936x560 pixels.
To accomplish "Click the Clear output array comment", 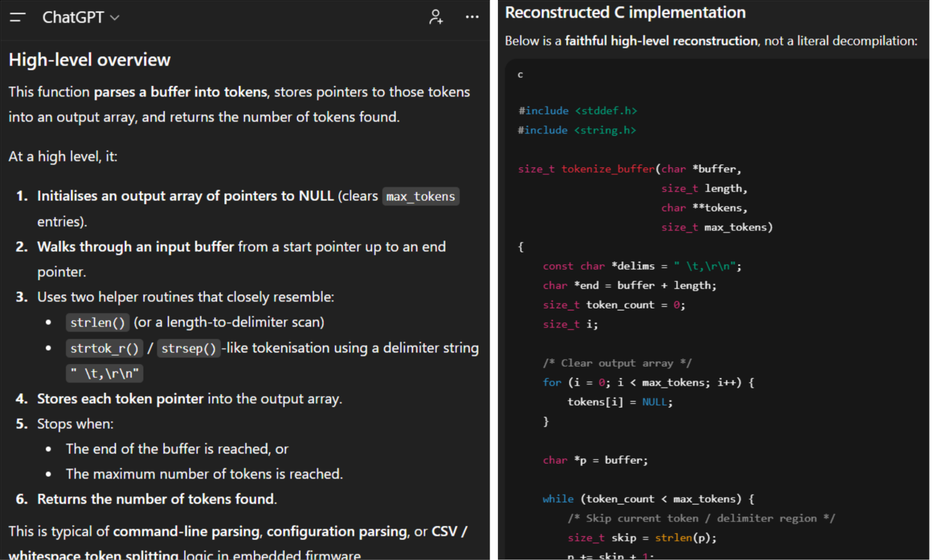I will point(617,363).
